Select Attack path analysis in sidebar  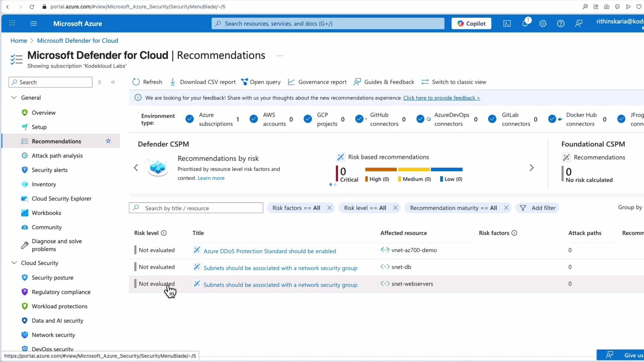[x=57, y=156]
